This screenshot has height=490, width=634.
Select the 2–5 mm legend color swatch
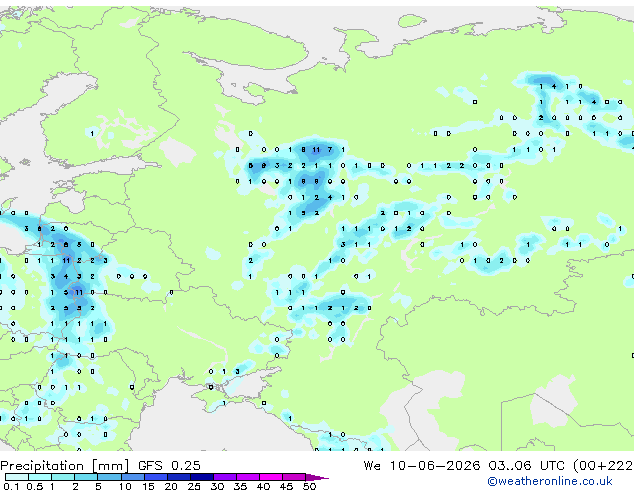86,477
